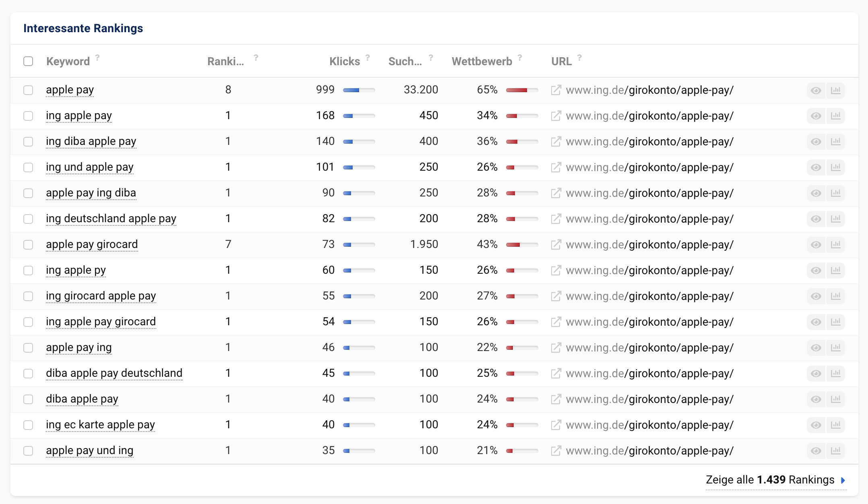Image resolution: width=868 pixels, height=504 pixels.
Task: Sort table by Keyword column header
Action: [x=68, y=62]
